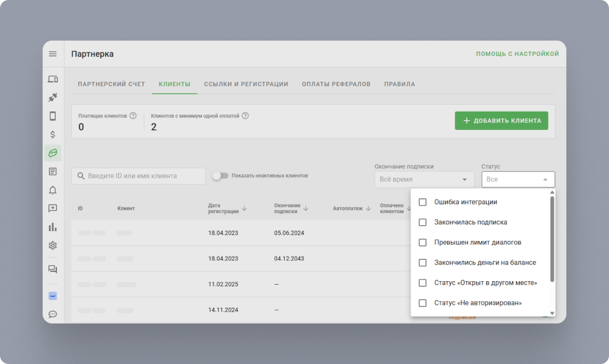This screenshot has height=364, width=609.
Task: Click the devices icon in the sidebar
Action: click(x=53, y=79)
